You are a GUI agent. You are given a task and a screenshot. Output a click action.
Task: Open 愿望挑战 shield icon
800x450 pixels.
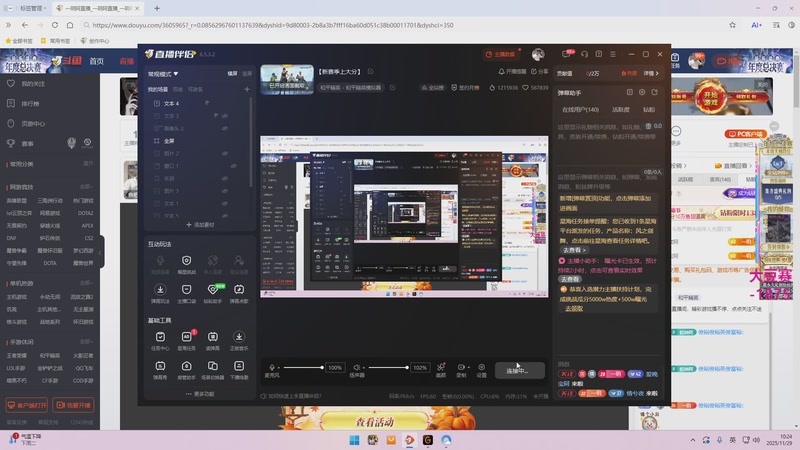tap(186, 264)
